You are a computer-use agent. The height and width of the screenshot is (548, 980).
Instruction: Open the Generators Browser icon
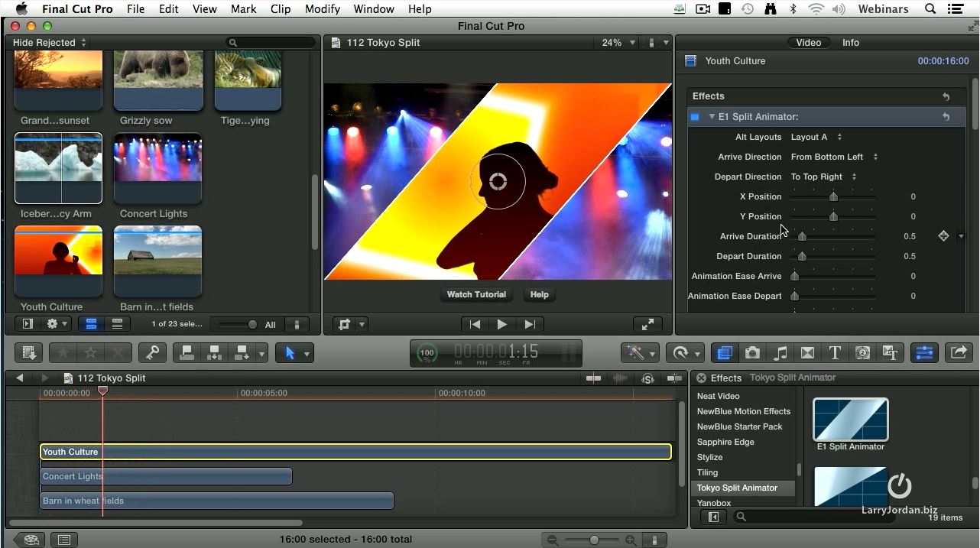click(862, 352)
